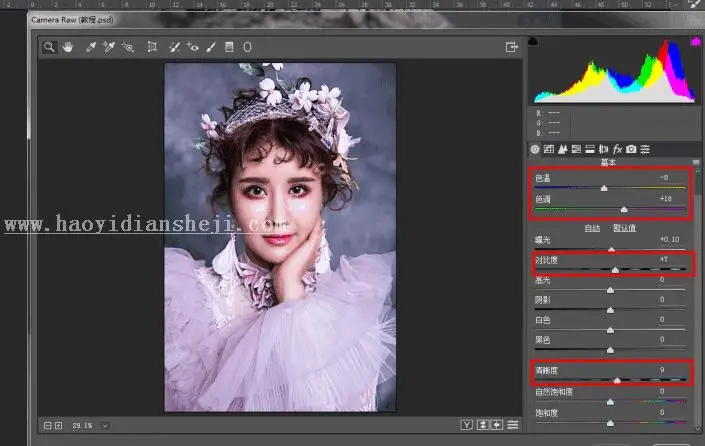Click the 高光 value field showing 0
The height and width of the screenshot is (446, 705).
pos(662,280)
